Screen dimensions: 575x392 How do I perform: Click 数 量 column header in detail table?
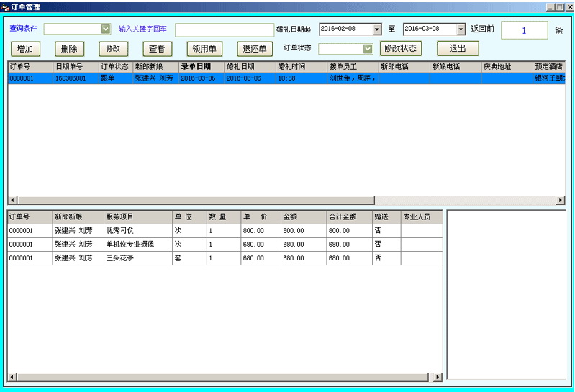click(224, 217)
